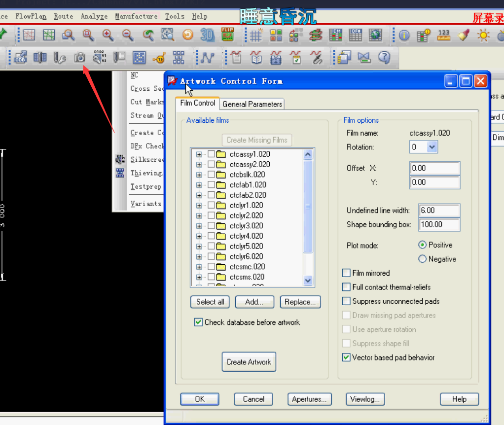Screen dimensions: 504x425
Task: Click the Undefined line width field
Action: click(439, 211)
